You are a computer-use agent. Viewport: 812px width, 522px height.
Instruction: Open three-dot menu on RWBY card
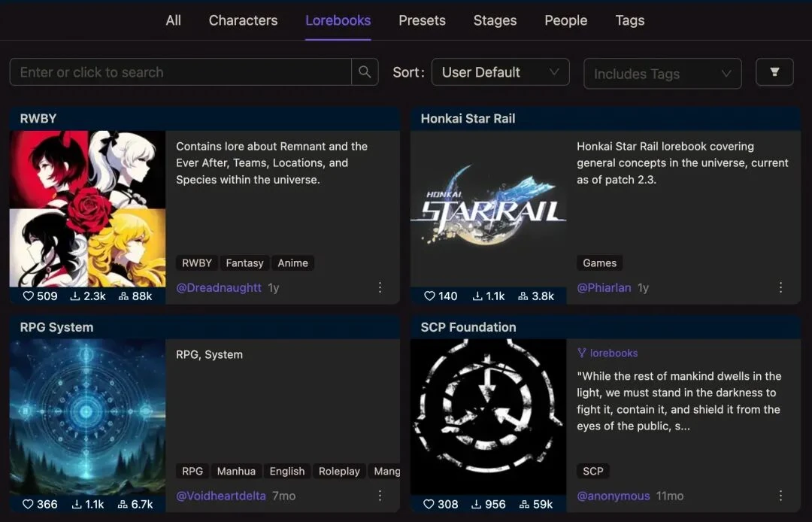tap(380, 287)
